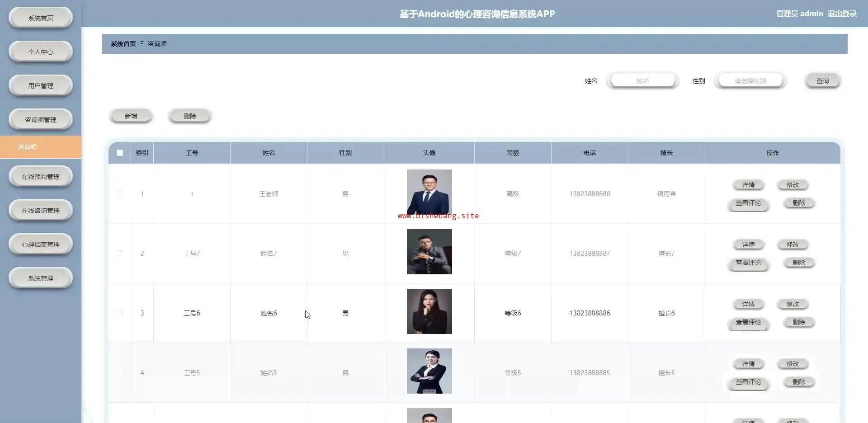
Task: Open 在线预约管理 sidebar menu
Action: click(41, 176)
